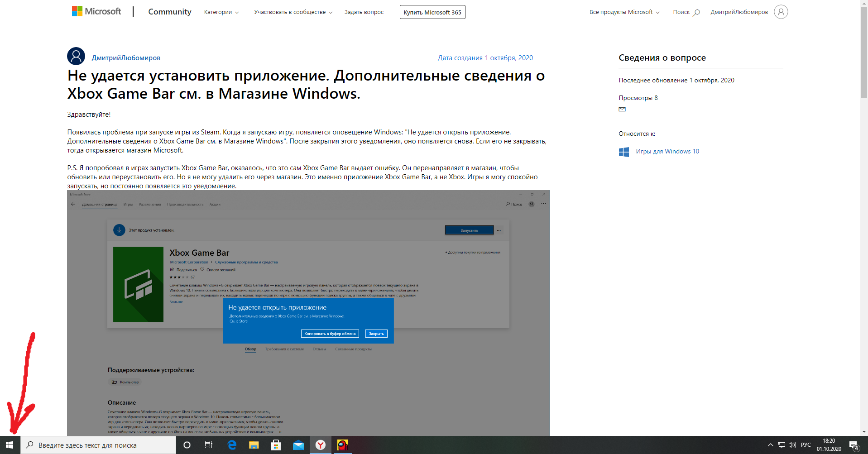Image resolution: width=868 pixels, height=454 pixels.
Task: Open clock and date 18:20 in tray
Action: [x=829, y=445]
